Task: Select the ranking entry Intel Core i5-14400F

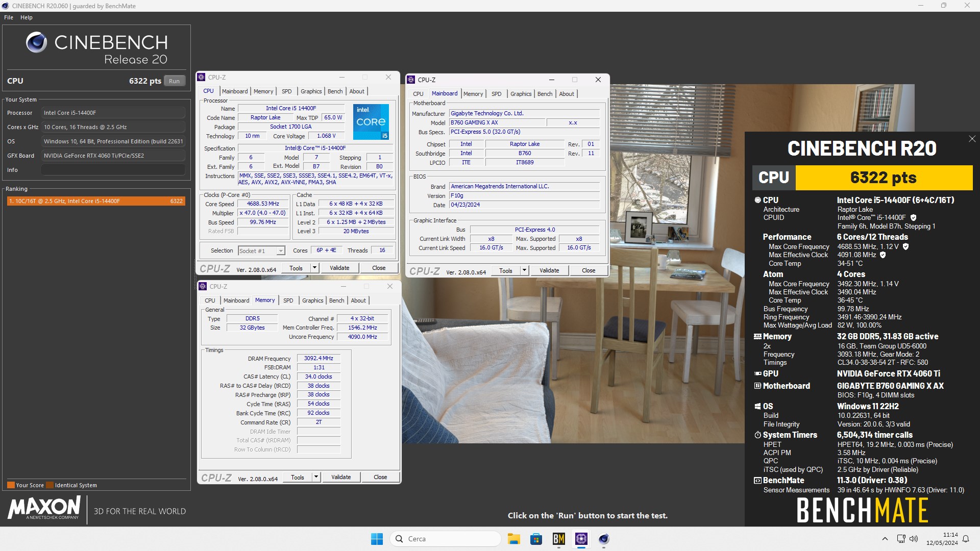Action: coord(96,201)
